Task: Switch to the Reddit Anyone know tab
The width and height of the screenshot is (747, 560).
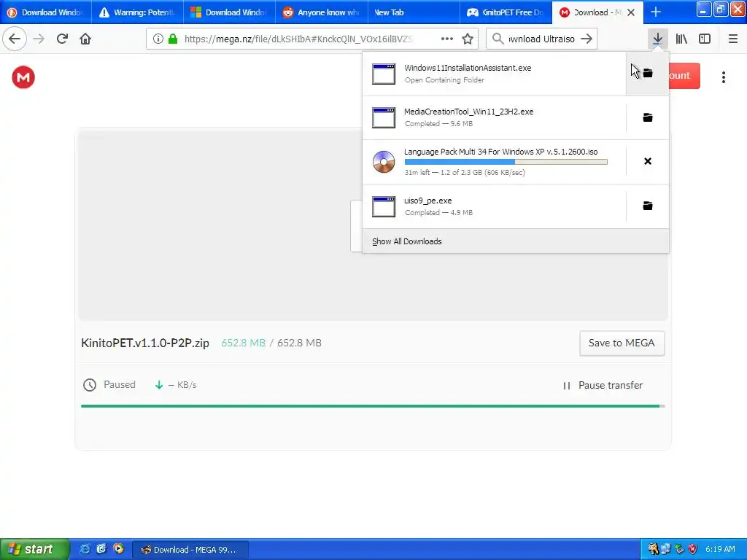Action: click(322, 12)
